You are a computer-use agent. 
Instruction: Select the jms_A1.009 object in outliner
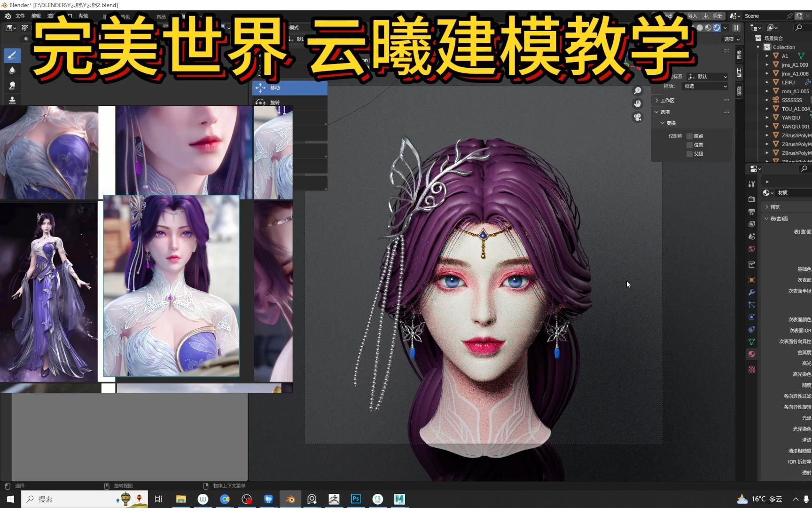coord(795,65)
